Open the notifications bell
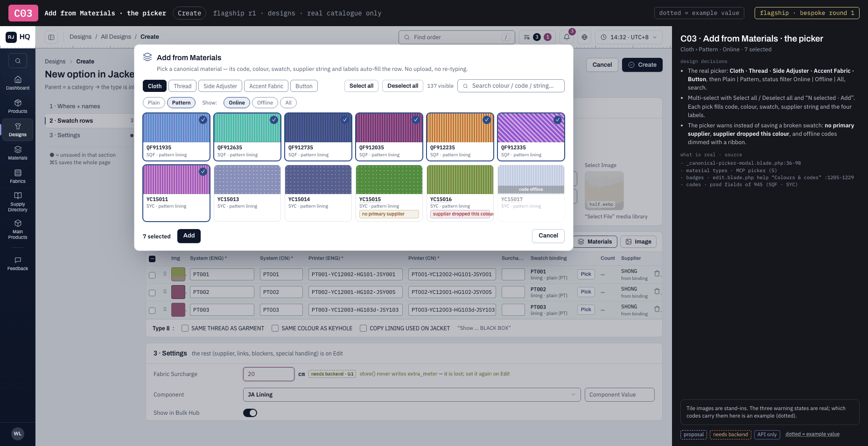 click(x=567, y=37)
